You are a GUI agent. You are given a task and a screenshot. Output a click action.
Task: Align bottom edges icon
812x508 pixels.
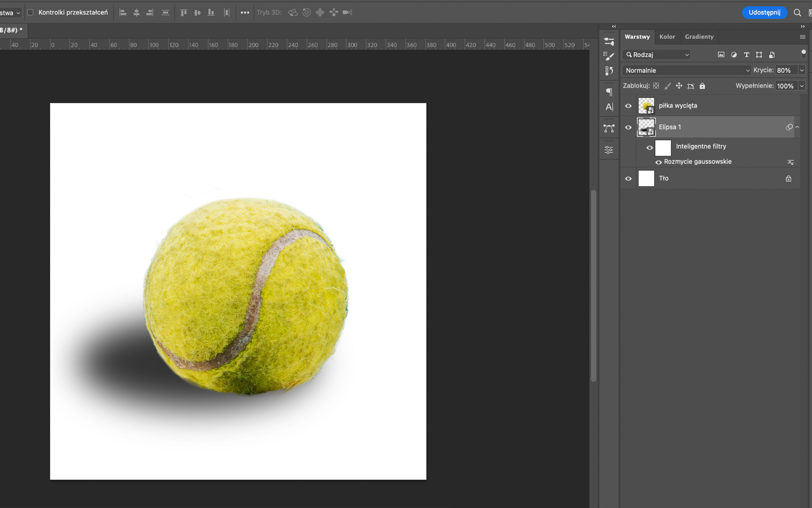(x=211, y=13)
